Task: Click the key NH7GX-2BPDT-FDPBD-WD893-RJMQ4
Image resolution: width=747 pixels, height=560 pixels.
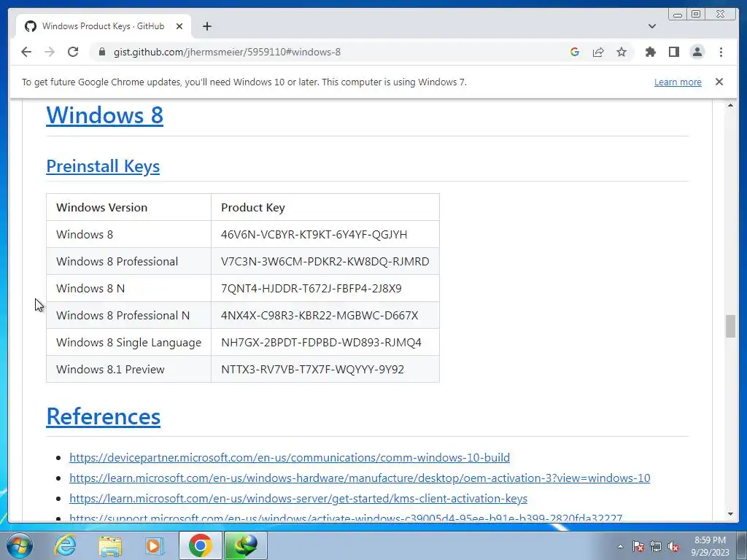Action: (321, 343)
